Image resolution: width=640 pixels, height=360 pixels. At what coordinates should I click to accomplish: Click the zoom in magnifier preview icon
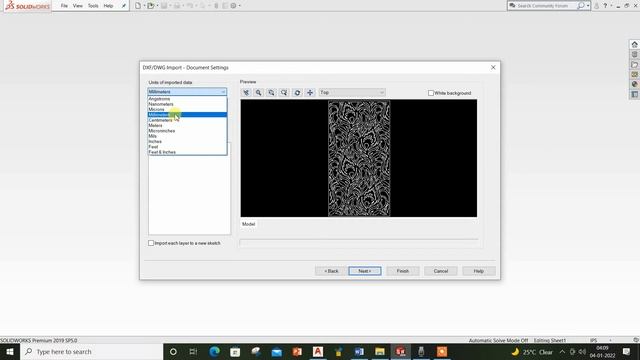[x=258, y=93]
